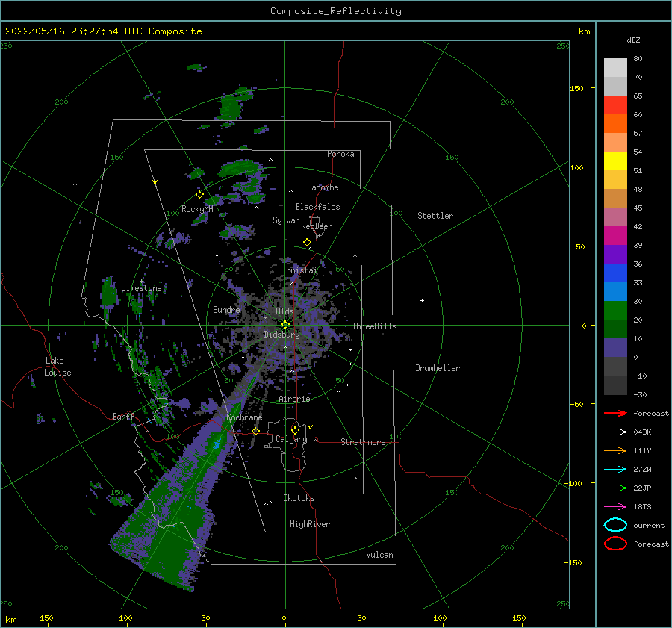Click the Banff label
Screen dimensions: 672x628
(123, 416)
